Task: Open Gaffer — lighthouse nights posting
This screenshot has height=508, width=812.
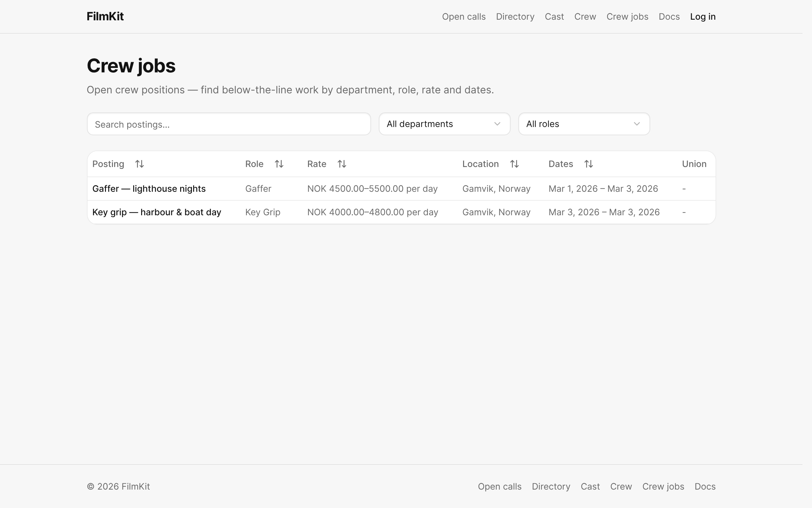Action: (x=149, y=189)
